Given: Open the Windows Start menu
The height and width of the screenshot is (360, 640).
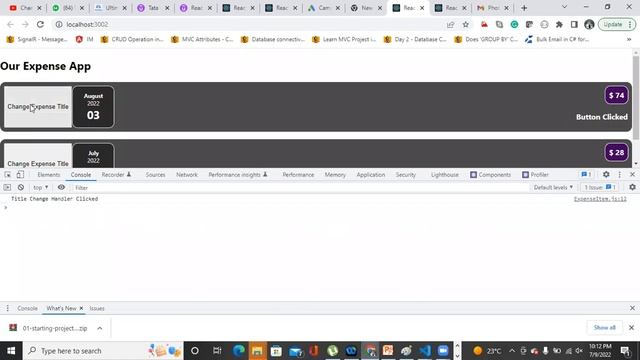Looking at the screenshot, I should coord(11,351).
